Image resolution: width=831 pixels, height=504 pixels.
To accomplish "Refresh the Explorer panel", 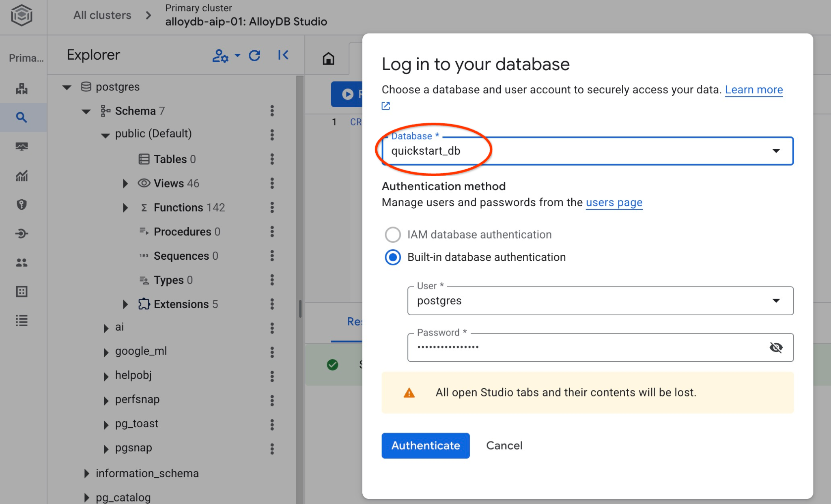I will click(x=254, y=56).
